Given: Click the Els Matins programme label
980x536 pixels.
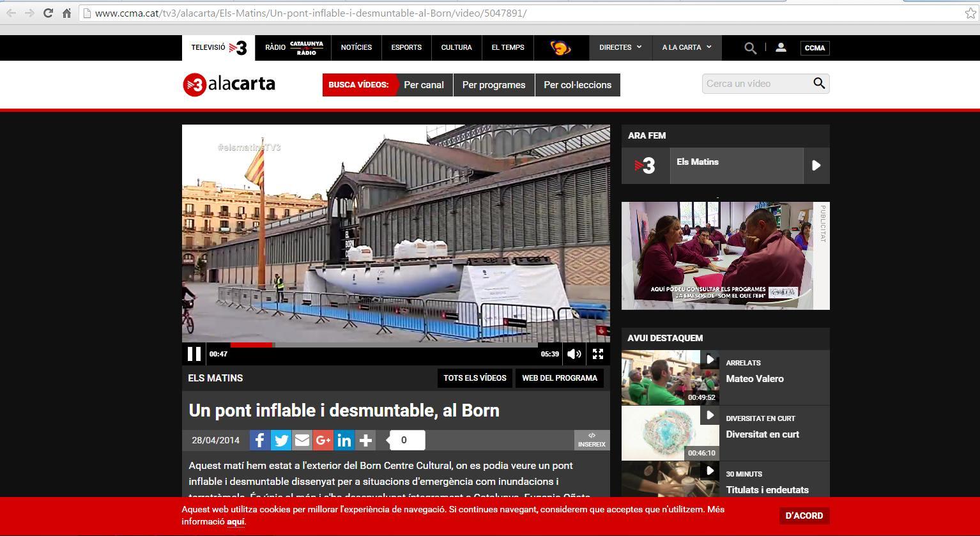Looking at the screenshot, I should [x=215, y=378].
